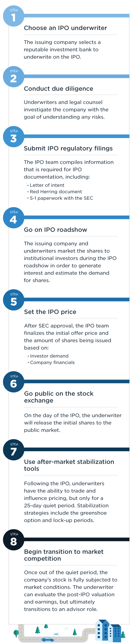Select the Step 2 circle badge
The height and width of the screenshot is (644, 132).
click(x=14, y=77)
